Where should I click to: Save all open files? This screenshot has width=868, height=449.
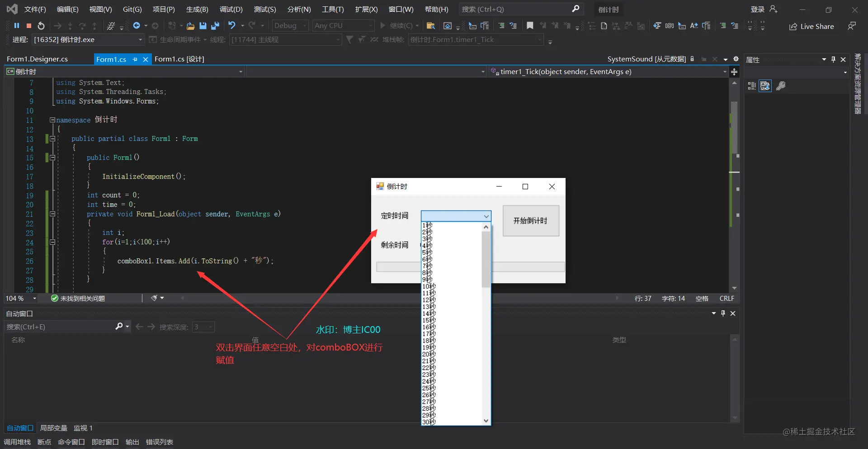pyautogui.click(x=215, y=26)
